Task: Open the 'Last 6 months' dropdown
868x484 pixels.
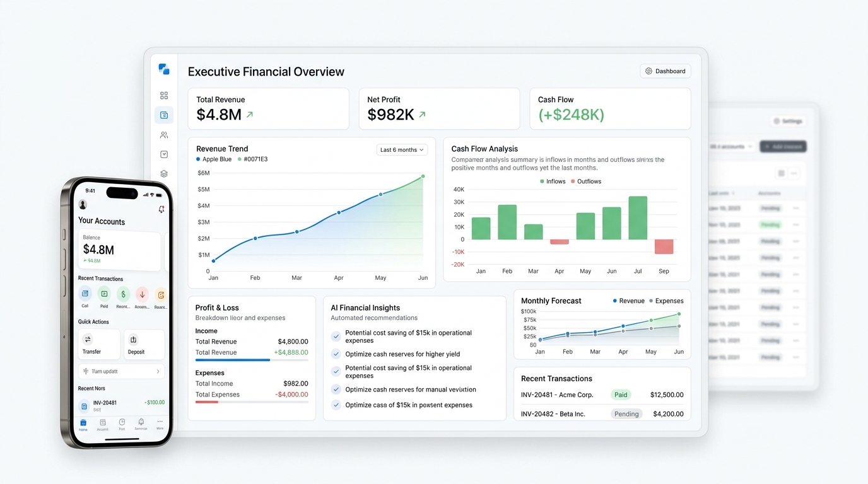Action: 402,149
